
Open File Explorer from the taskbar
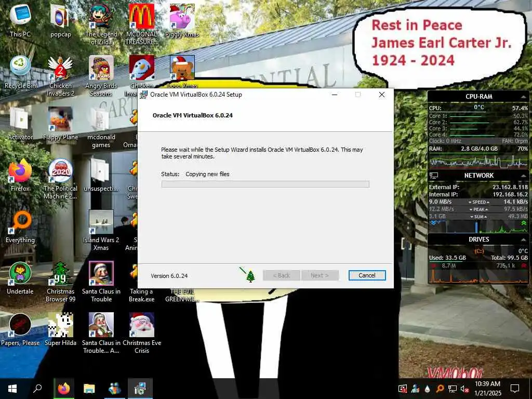coord(89,389)
